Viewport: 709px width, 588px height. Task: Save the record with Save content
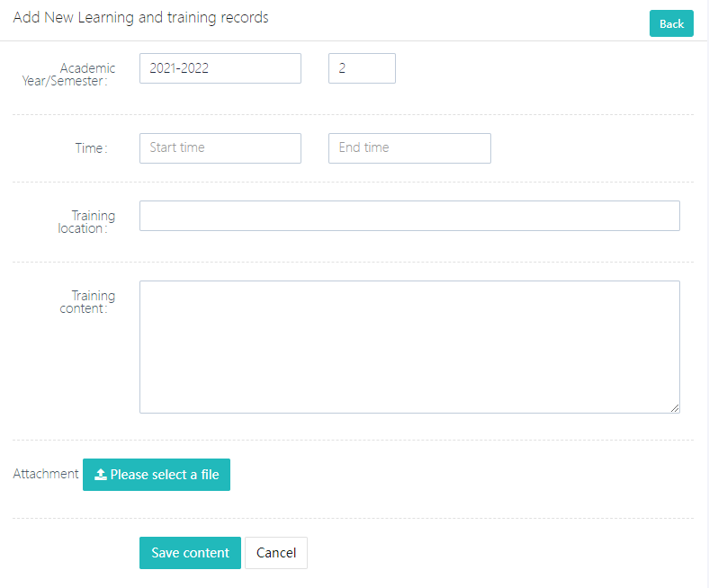pyautogui.click(x=190, y=553)
